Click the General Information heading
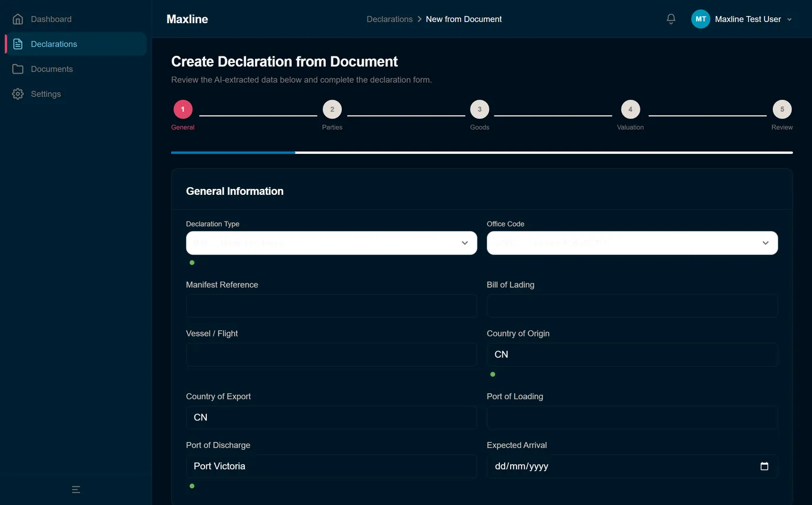 pos(235,191)
